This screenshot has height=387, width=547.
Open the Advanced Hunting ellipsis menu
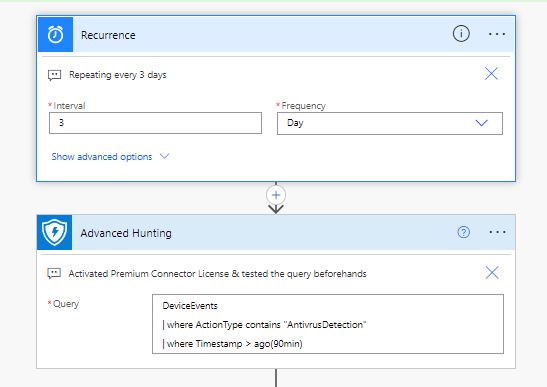497,232
